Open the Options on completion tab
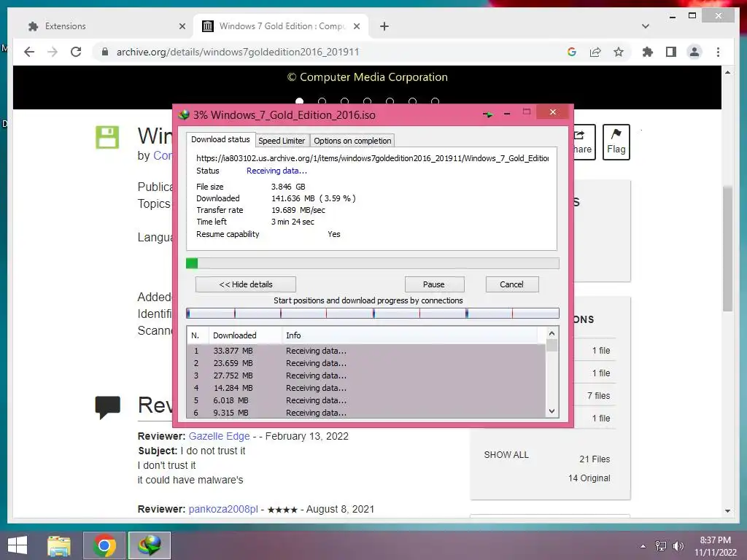 pyautogui.click(x=352, y=141)
